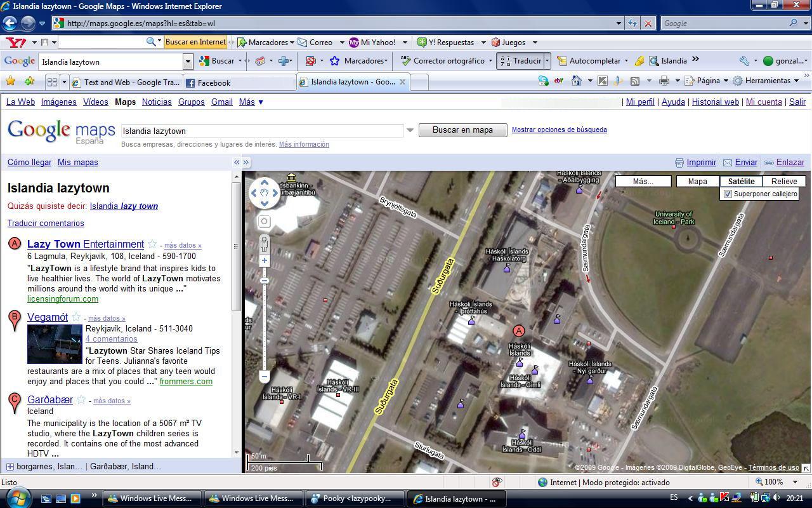Pan the map right with the arrow

coord(275,193)
